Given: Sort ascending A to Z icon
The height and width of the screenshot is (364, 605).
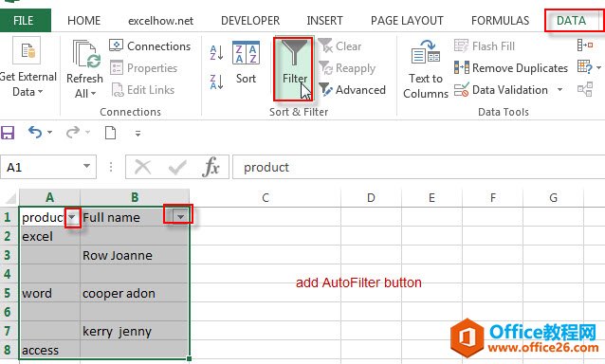Looking at the screenshot, I should 216,52.
